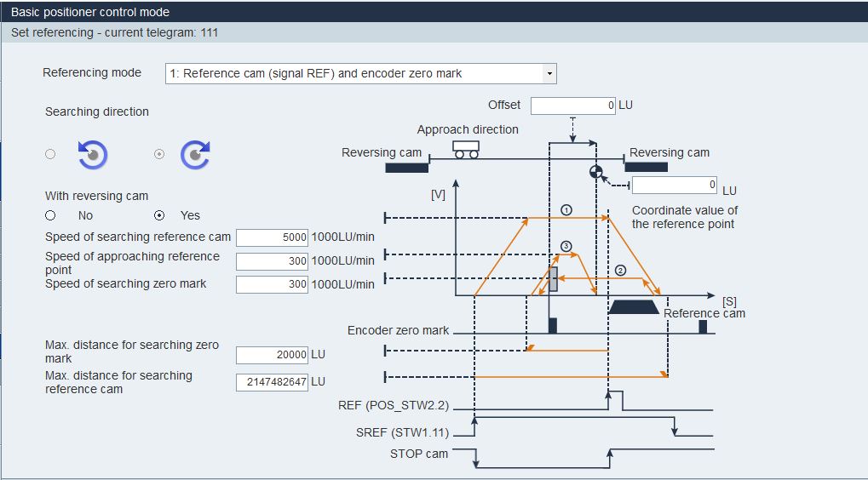Click the 'With reversing cam' label
868x480 pixels.
click(97, 196)
